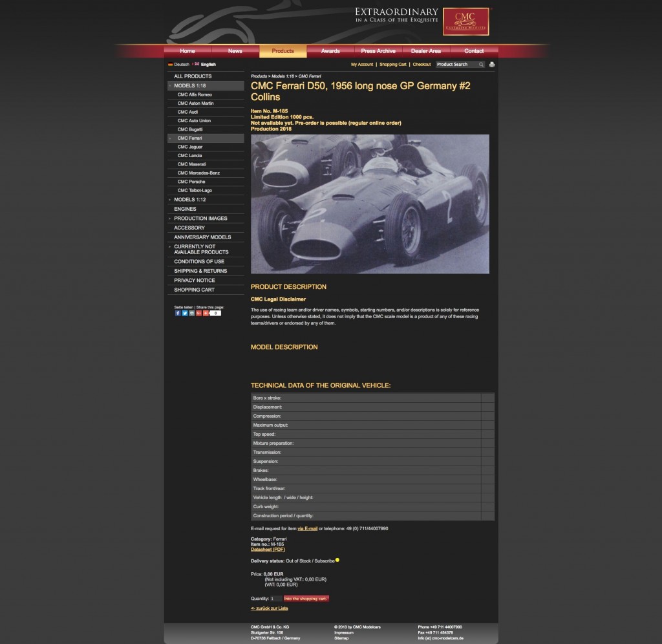This screenshot has width=662, height=644.
Task: Open CMC Bugatti category
Action: 206,130
